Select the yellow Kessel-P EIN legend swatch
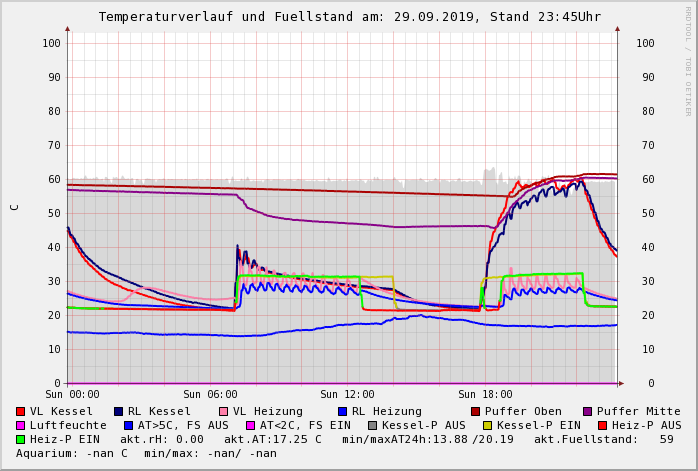 click(489, 425)
